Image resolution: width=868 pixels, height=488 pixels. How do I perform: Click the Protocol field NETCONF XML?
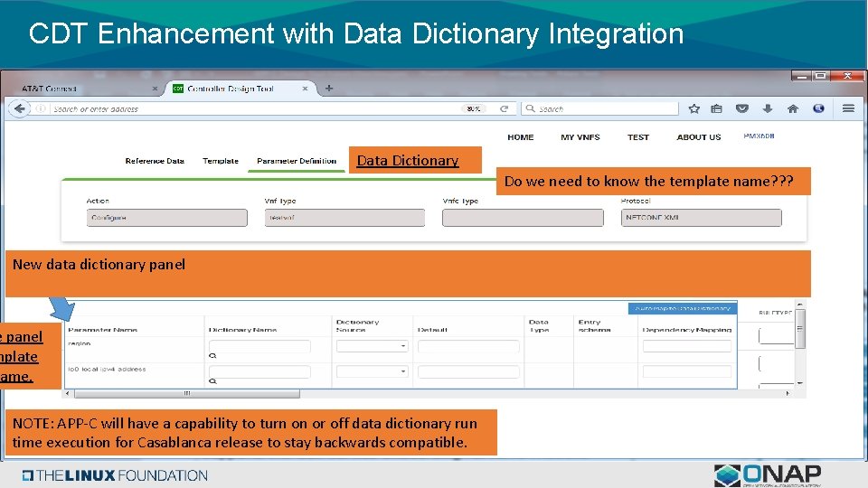pyautogui.click(x=702, y=218)
